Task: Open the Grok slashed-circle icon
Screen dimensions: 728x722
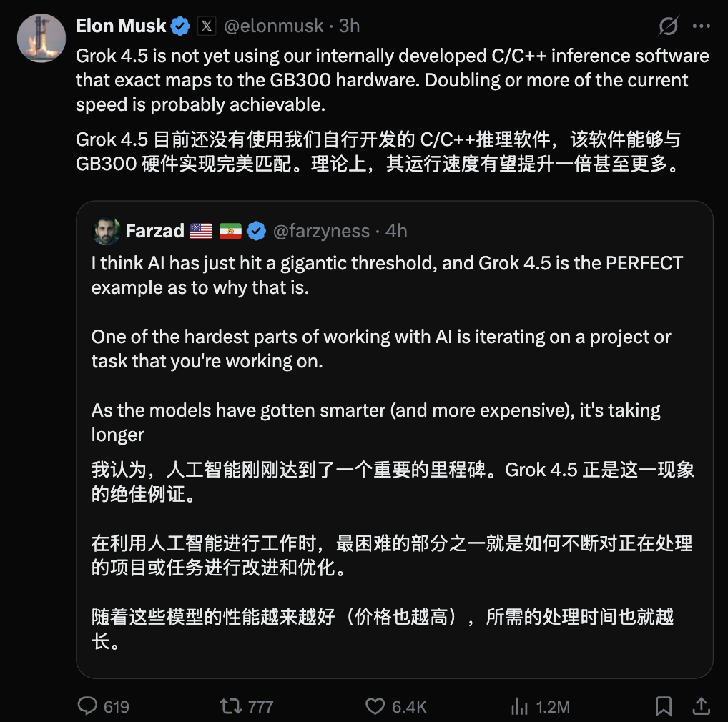Action: (668, 26)
